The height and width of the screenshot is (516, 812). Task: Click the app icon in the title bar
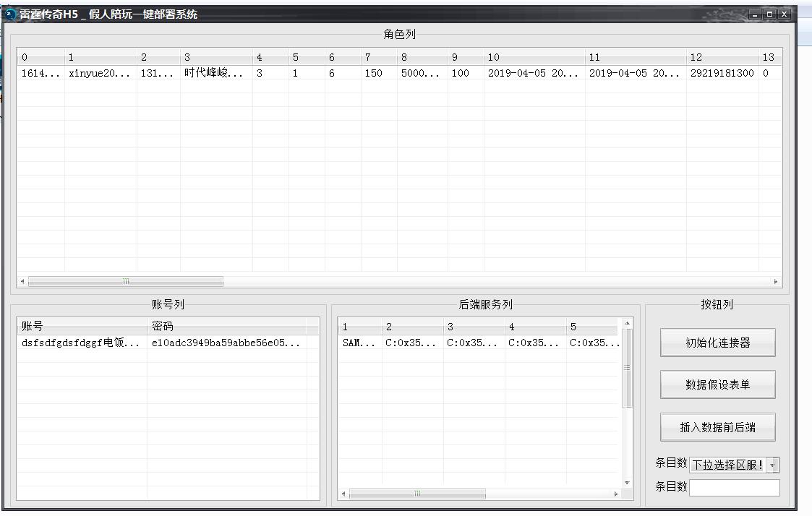pyautogui.click(x=11, y=14)
